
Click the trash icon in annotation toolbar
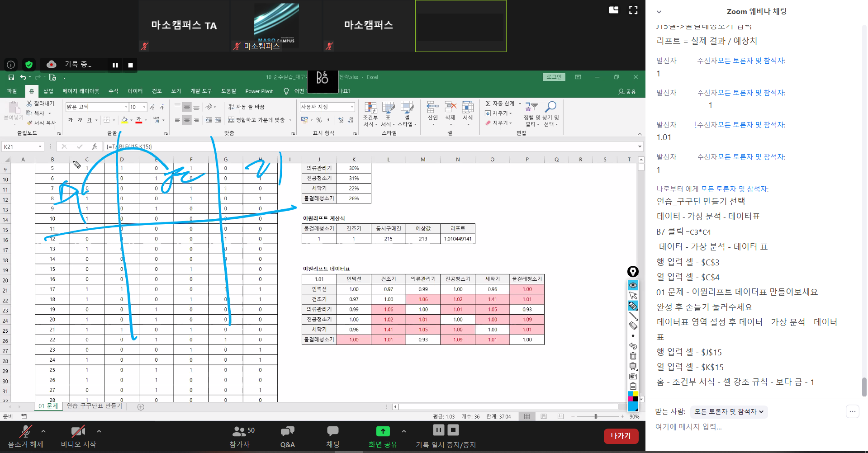[x=633, y=356]
